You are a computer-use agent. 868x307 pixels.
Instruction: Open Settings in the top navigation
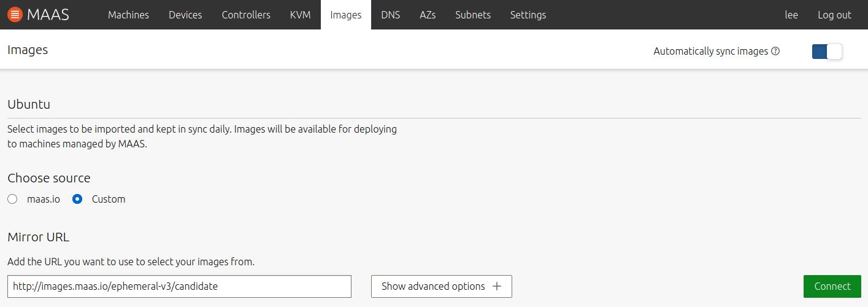[528, 15]
